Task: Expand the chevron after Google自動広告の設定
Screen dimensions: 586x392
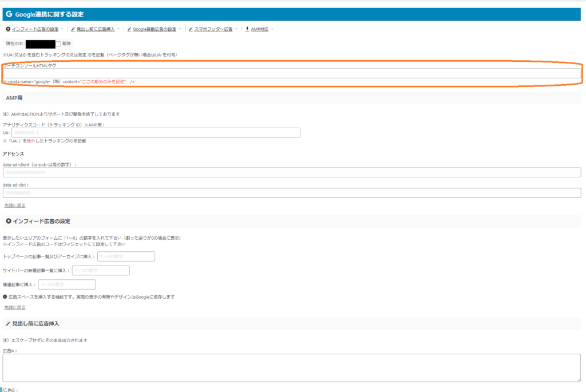Action: (x=180, y=29)
